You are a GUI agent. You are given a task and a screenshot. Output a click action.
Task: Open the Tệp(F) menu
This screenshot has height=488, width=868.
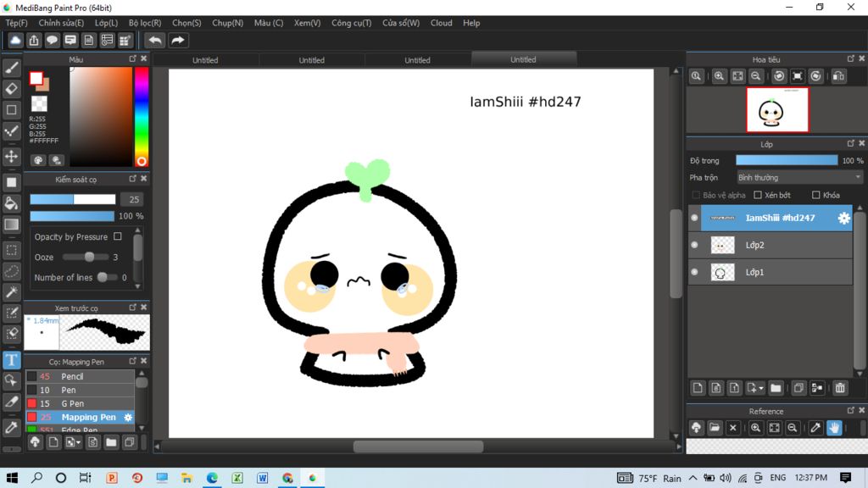17,23
